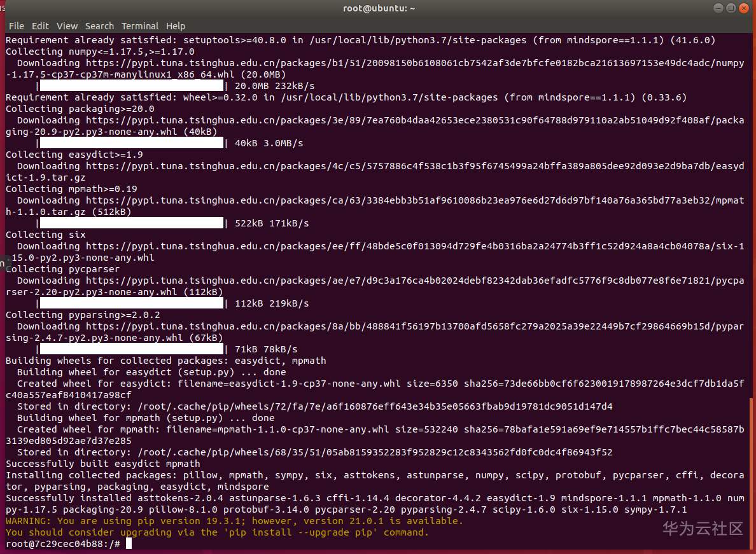Open the Help menu
The width and height of the screenshot is (756, 554).
(176, 26)
